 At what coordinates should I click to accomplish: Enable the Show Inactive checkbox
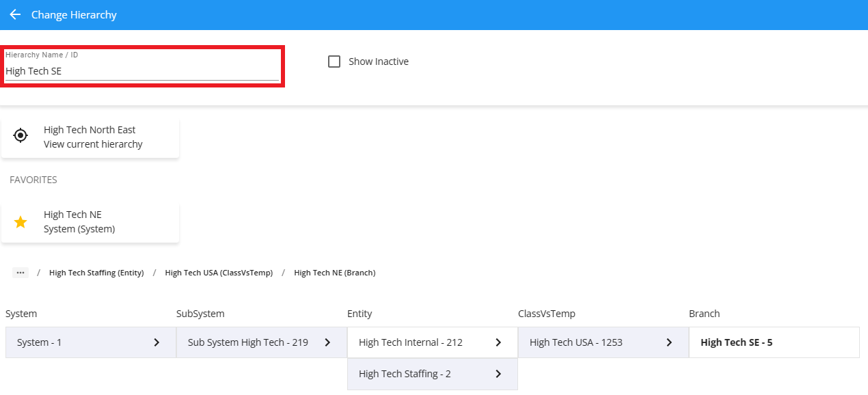tap(334, 62)
